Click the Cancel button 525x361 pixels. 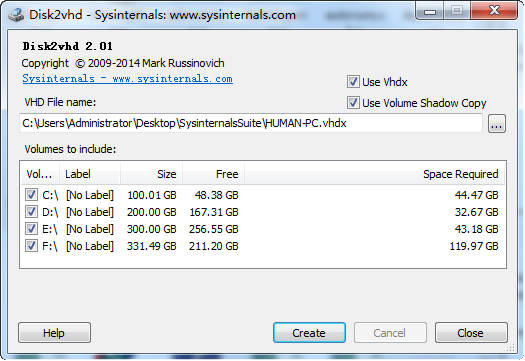(390, 333)
